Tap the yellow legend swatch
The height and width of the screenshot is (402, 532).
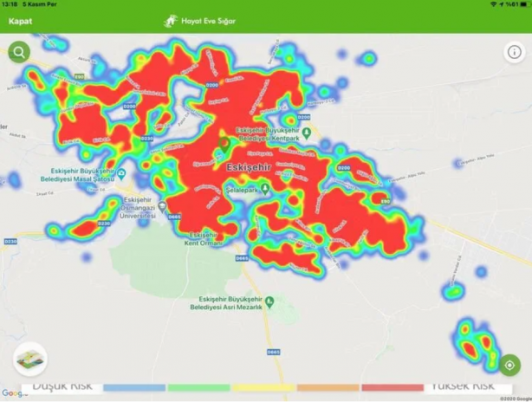click(x=263, y=387)
